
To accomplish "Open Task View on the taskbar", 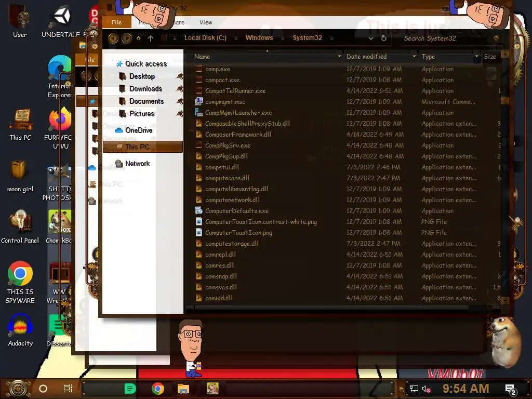I will tap(68, 389).
